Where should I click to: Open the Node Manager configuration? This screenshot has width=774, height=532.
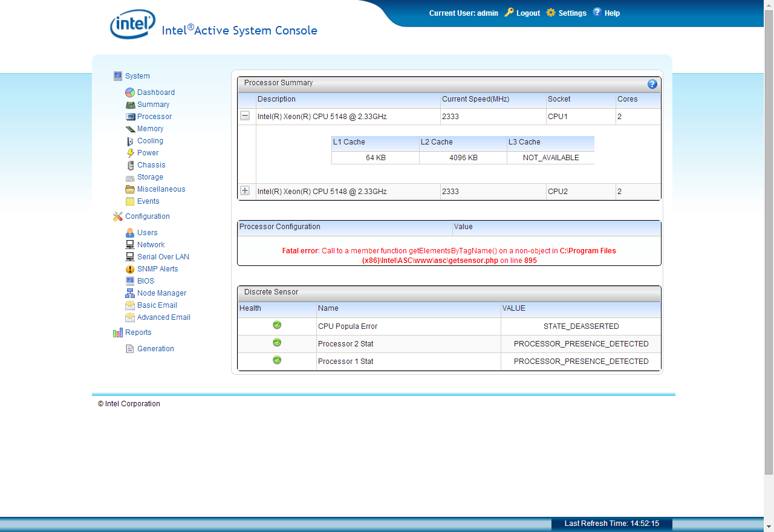click(x=162, y=293)
